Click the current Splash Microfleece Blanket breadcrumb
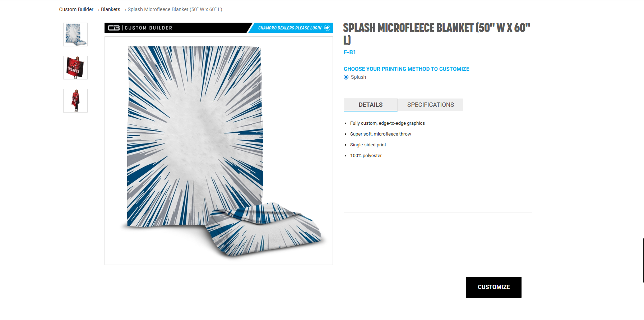The height and width of the screenshot is (320, 644). click(175, 9)
